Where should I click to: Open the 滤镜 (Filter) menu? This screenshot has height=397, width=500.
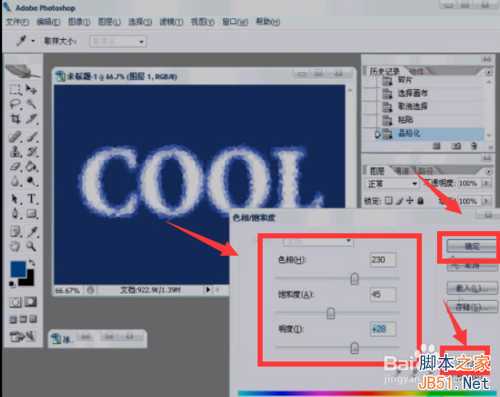pyautogui.click(x=171, y=22)
